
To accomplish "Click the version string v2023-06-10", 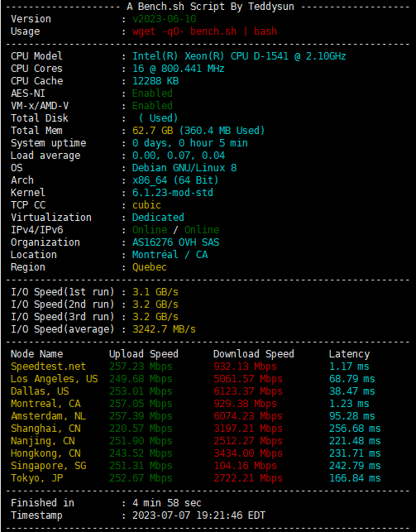I will pyautogui.click(x=164, y=19).
